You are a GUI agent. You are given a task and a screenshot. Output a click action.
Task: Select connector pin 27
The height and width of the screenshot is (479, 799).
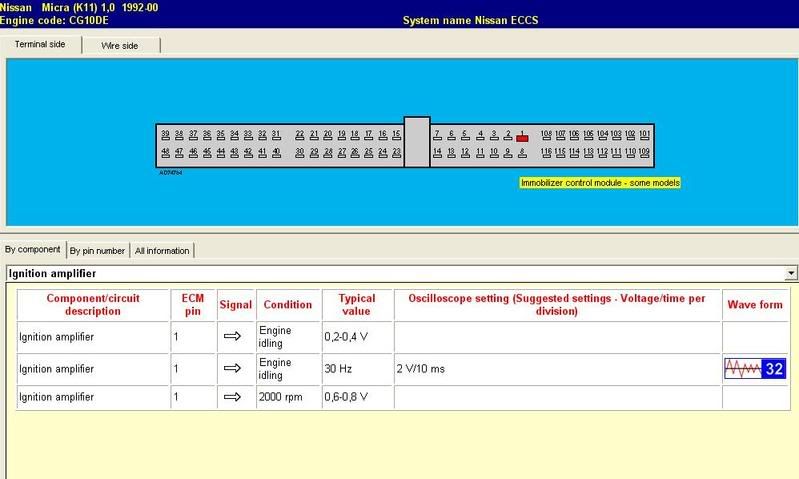(341, 152)
